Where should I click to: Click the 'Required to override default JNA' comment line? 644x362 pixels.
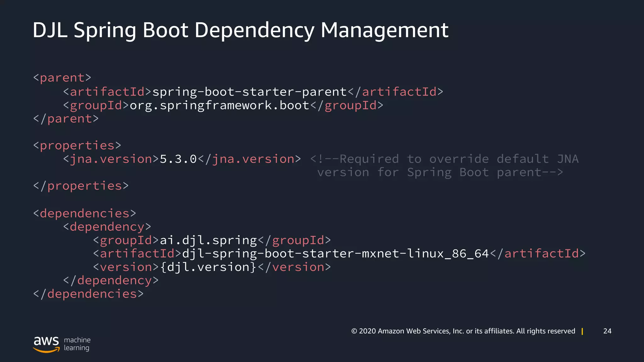[x=444, y=159]
